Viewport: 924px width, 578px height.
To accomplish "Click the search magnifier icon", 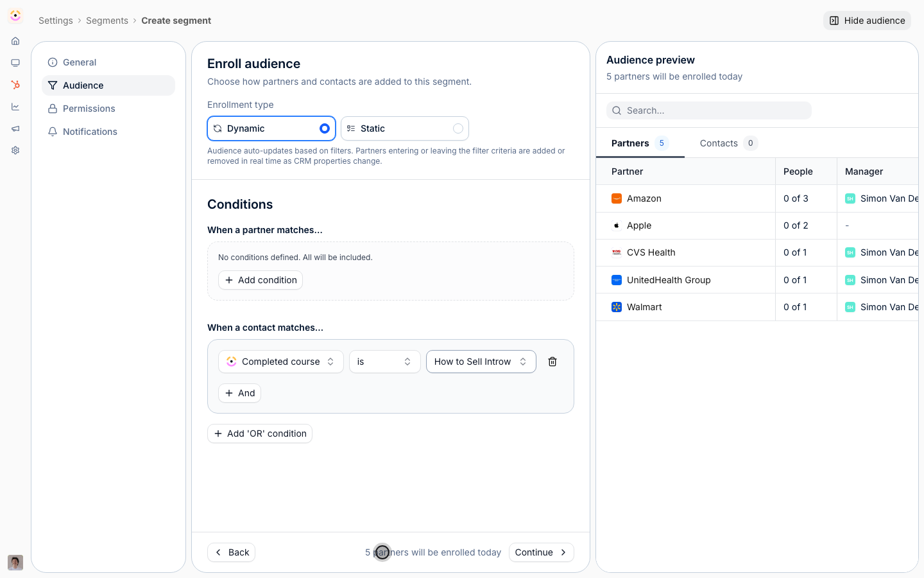I will pos(617,110).
